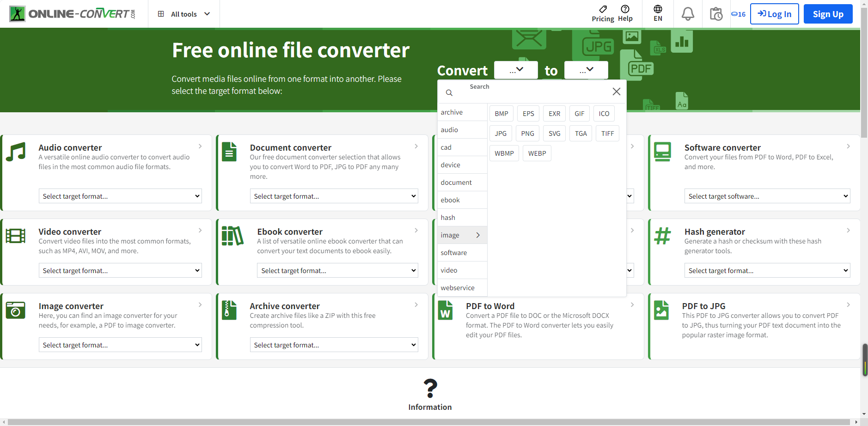Open the All tools dropdown menu
868x426 pixels.
pos(184,14)
